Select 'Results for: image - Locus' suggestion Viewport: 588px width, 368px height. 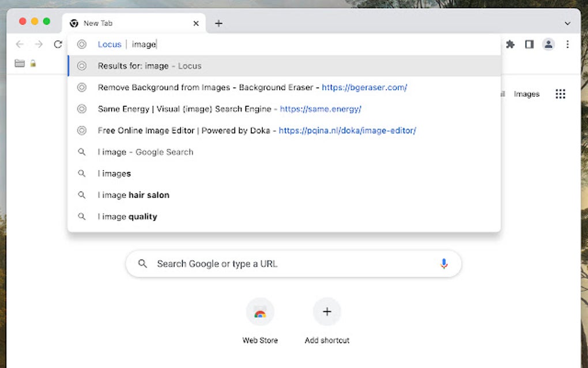click(284, 66)
